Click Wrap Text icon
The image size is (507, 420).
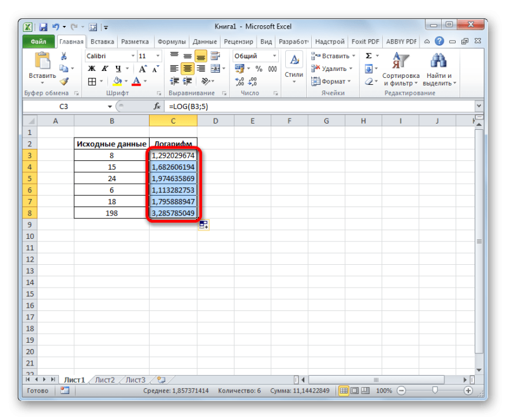pyautogui.click(x=215, y=56)
